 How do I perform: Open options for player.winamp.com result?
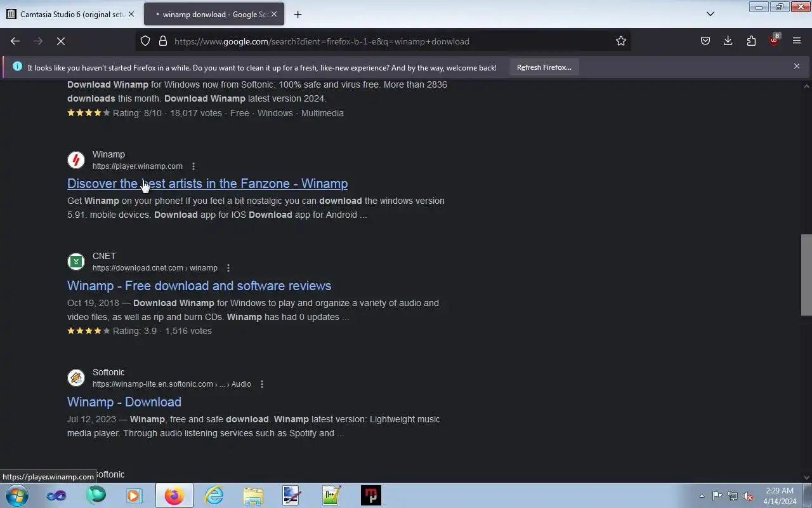(193, 166)
